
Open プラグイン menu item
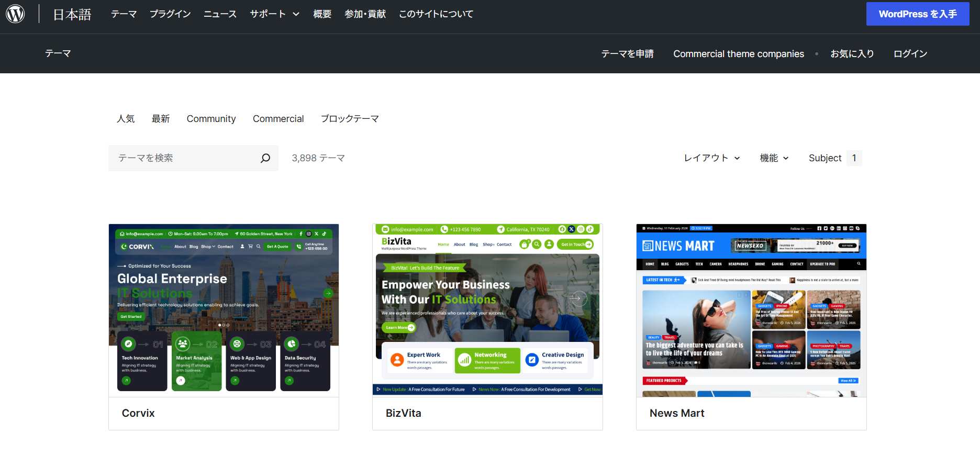coord(170,14)
